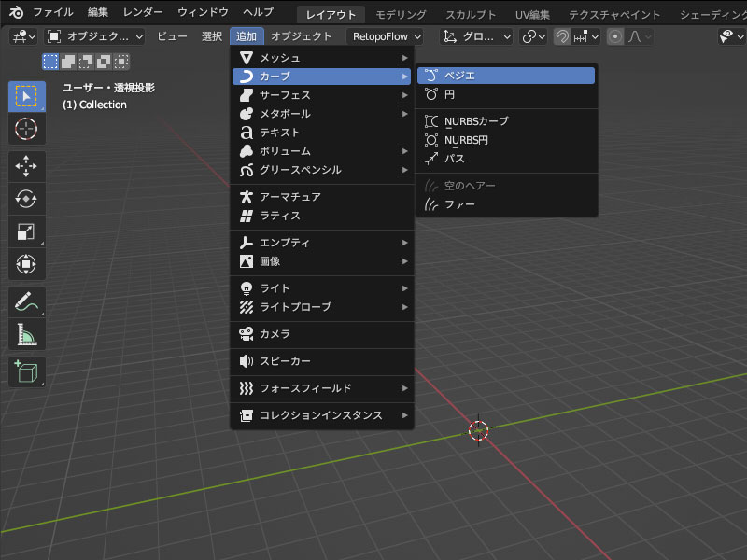This screenshot has height=560, width=747.
Task: Expand the フォースフィールド submenu
Action: pyautogui.click(x=321, y=388)
